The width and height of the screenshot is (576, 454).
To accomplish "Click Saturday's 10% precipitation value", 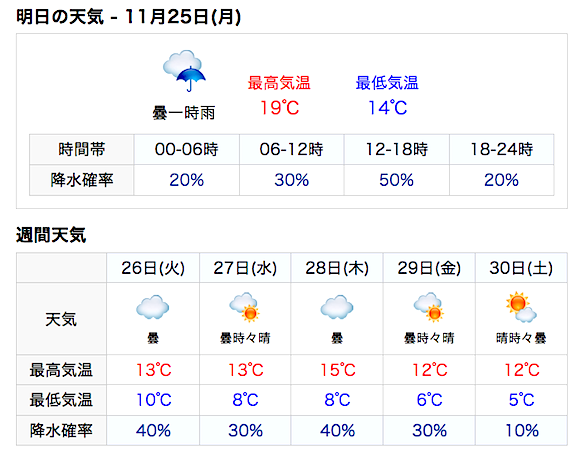I will (522, 430).
